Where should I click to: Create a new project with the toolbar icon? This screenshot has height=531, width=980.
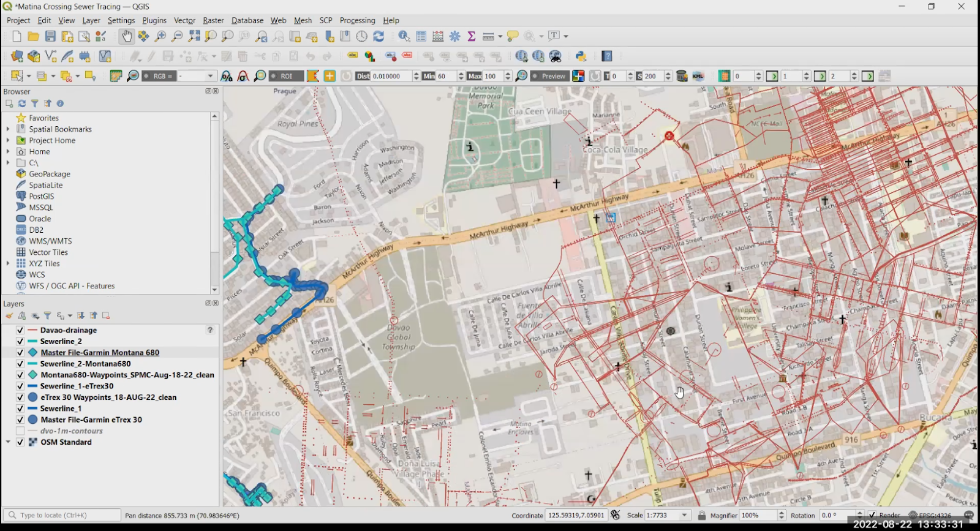pos(17,37)
